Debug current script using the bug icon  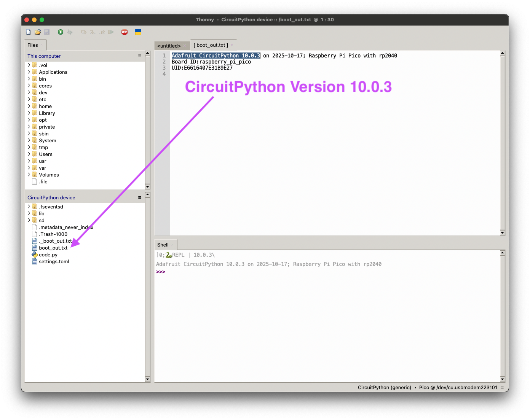point(70,32)
